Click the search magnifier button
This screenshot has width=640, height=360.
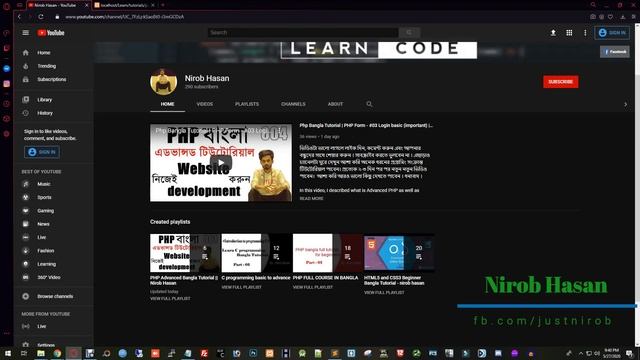[409, 33]
